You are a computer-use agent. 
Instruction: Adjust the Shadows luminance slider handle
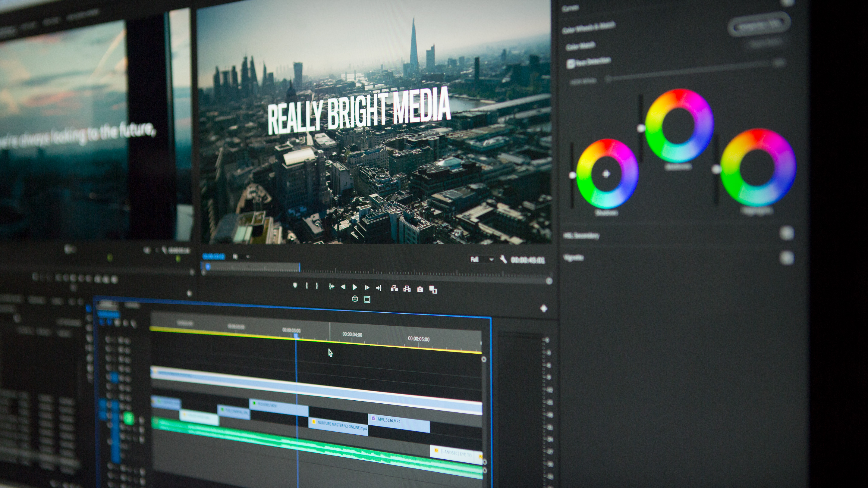click(572, 175)
